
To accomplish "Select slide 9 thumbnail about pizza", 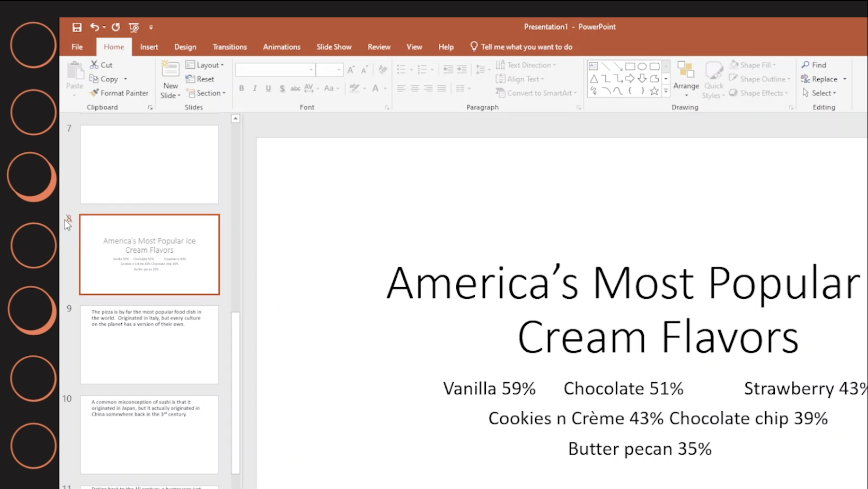I will pos(149,344).
